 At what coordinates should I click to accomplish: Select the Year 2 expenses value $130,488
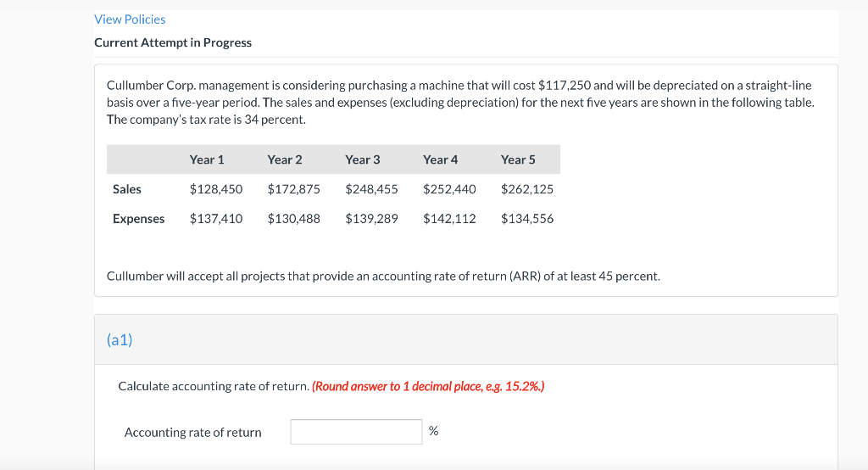[293, 219]
